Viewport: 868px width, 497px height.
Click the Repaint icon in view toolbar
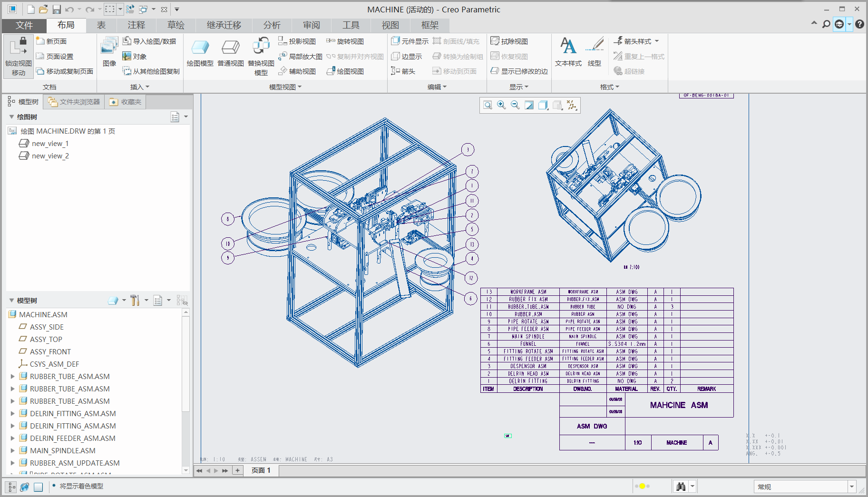pyautogui.click(x=529, y=105)
